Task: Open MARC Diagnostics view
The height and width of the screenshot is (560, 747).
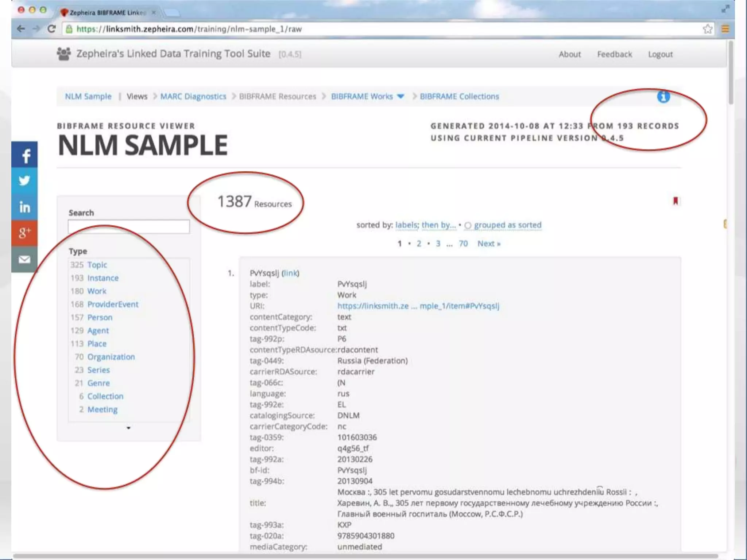Action: pos(193,97)
